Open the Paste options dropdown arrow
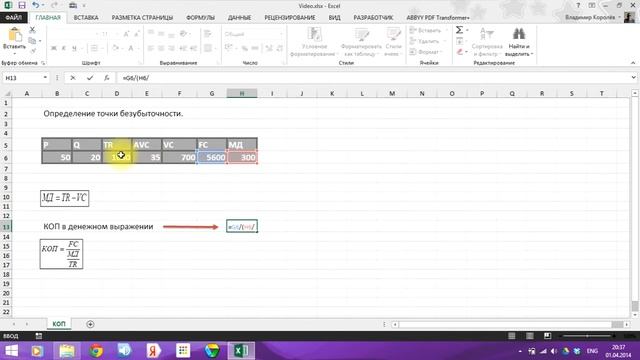Viewport: 640px width, 360px height. pyautogui.click(x=15, y=53)
